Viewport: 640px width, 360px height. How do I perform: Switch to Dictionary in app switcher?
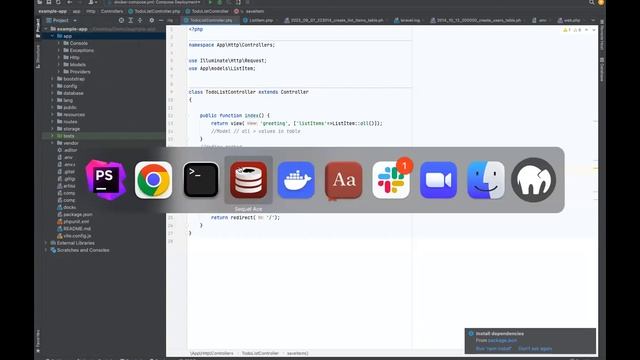pyautogui.click(x=344, y=180)
